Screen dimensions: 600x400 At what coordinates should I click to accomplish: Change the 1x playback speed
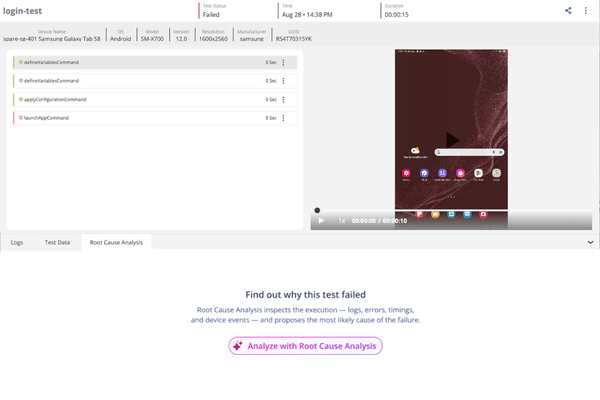[x=342, y=221]
